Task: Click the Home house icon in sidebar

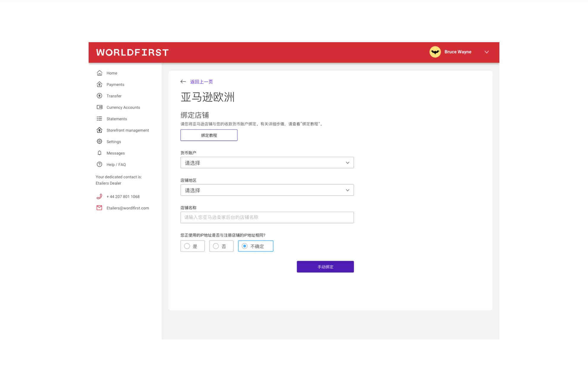Action: (99, 73)
